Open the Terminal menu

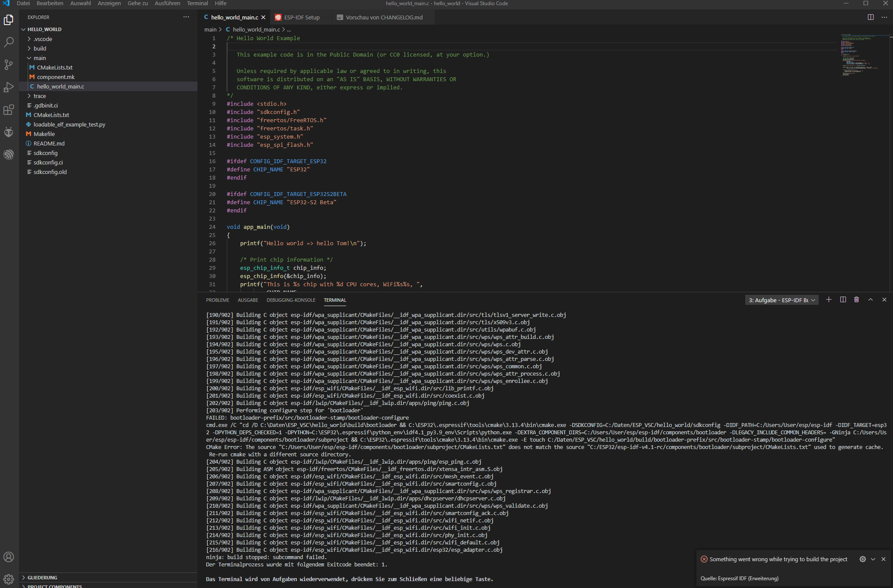click(x=197, y=3)
